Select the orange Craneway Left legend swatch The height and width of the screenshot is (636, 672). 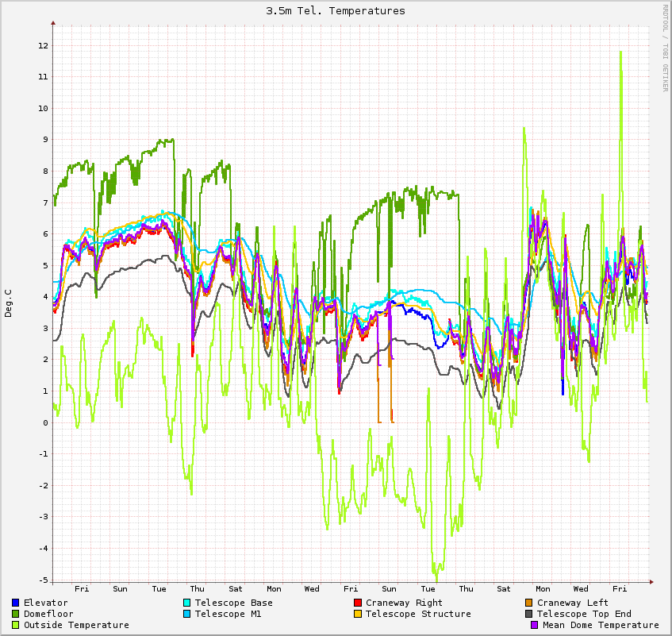[x=529, y=603]
